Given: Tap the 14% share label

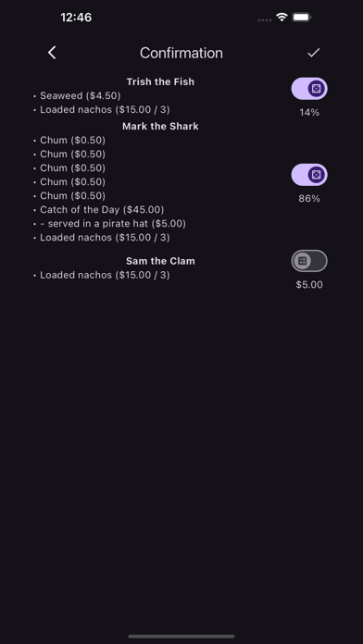Looking at the screenshot, I should pos(309,112).
